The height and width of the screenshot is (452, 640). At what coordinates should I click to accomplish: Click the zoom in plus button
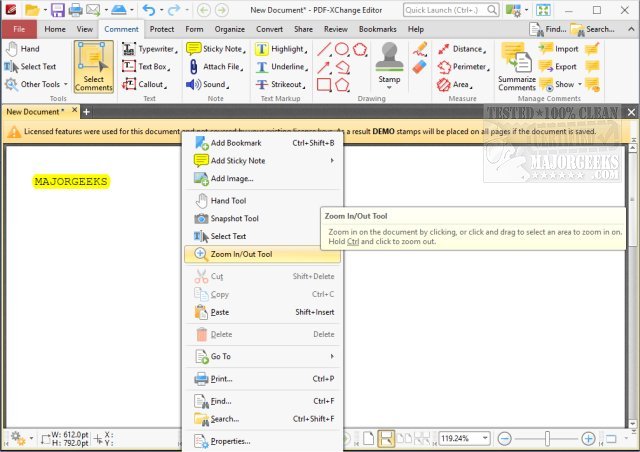click(588, 439)
